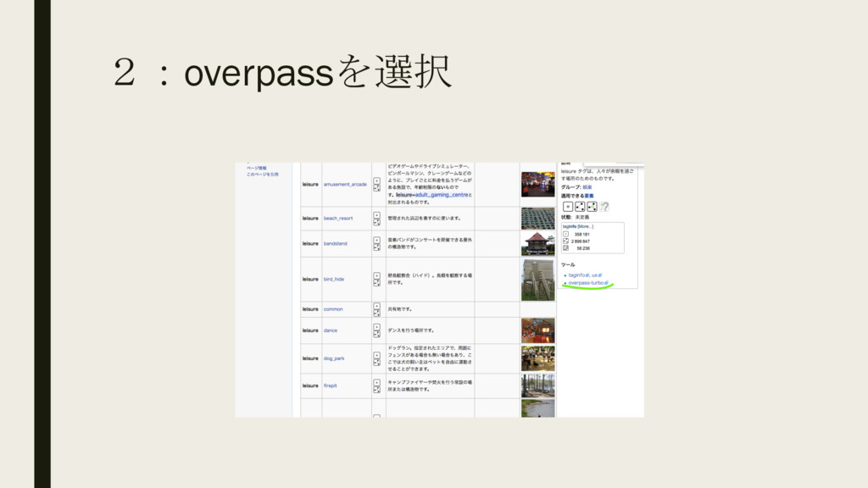Screen dimensions: 868x488
Task: Follow the bird_hide value link
Action: coord(334,280)
